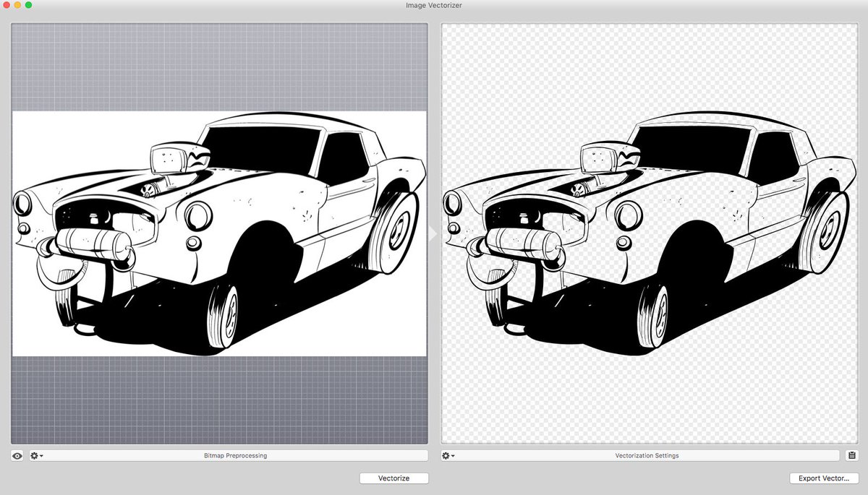The width and height of the screenshot is (868, 495).
Task: Expand the dropdown beside the right gear icon
Action: [453, 455]
